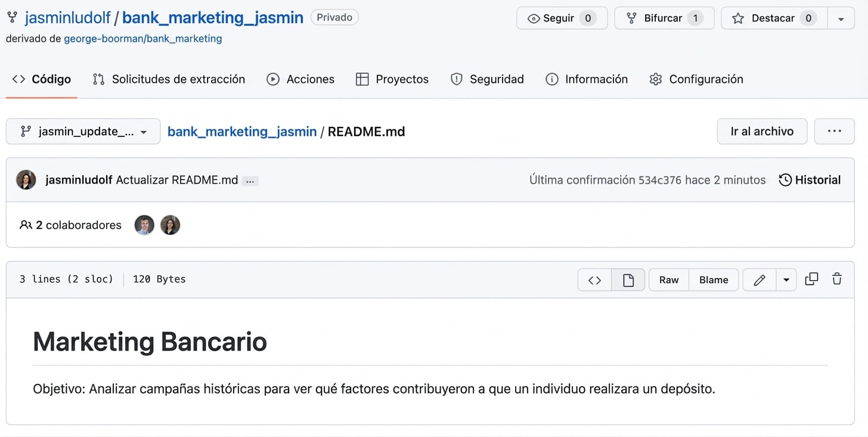The width and height of the screenshot is (868, 437).
Task: Click the trash delete file icon
Action: coord(837,279)
